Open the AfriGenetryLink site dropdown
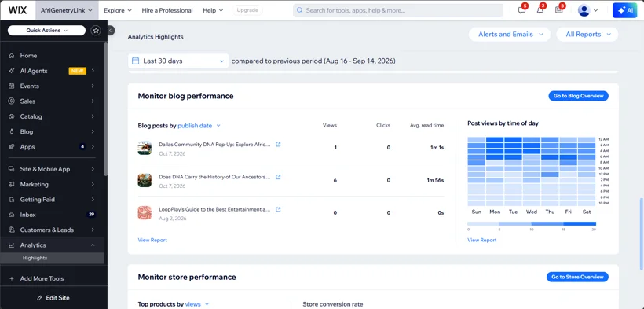 click(x=67, y=10)
